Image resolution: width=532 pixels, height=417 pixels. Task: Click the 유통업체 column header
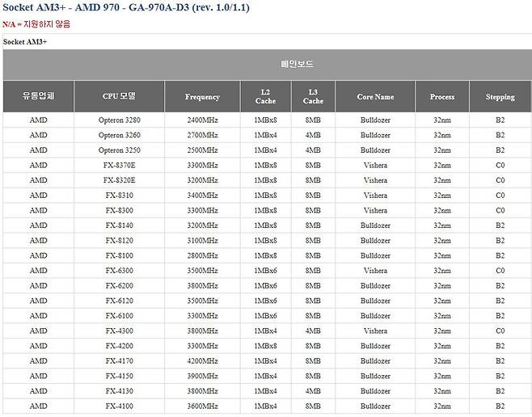click(x=38, y=96)
